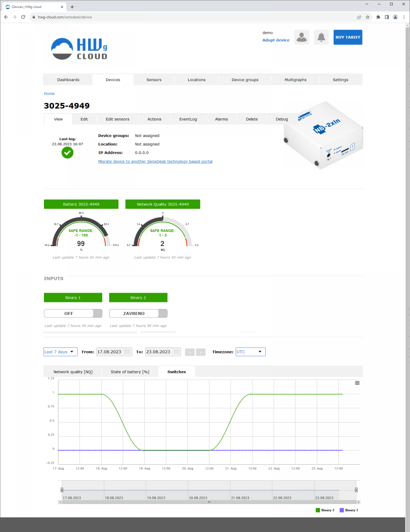Open the Device groups tab
The height and width of the screenshot is (532, 410).
coord(245,80)
